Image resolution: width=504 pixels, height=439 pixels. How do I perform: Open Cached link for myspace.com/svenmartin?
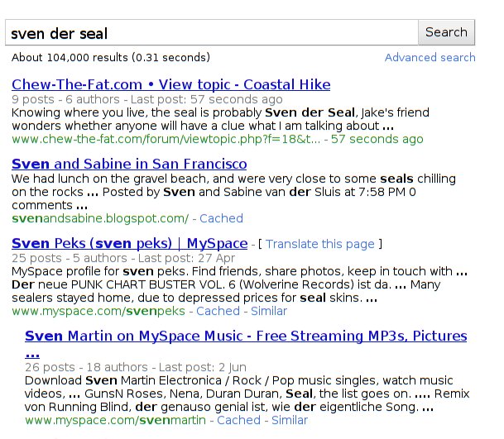pos(238,420)
